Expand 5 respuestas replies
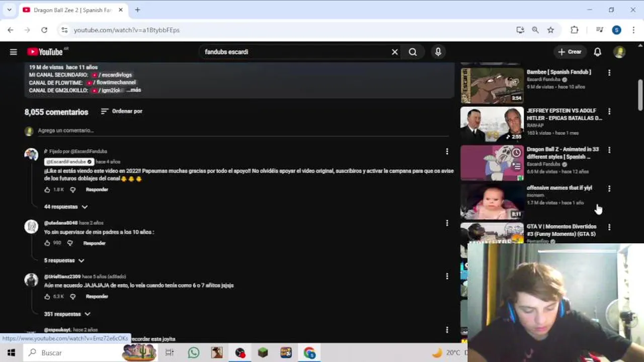Image resolution: width=644 pixels, height=362 pixels. point(64,260)
